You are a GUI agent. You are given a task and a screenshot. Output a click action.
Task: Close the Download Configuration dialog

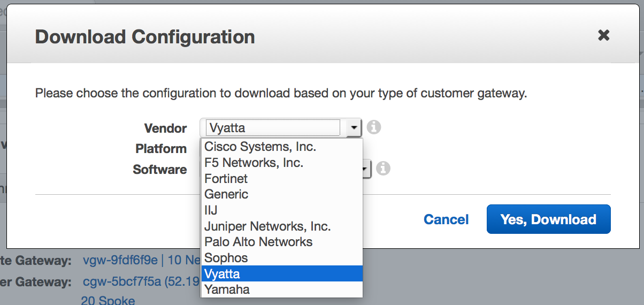(603, 36)
